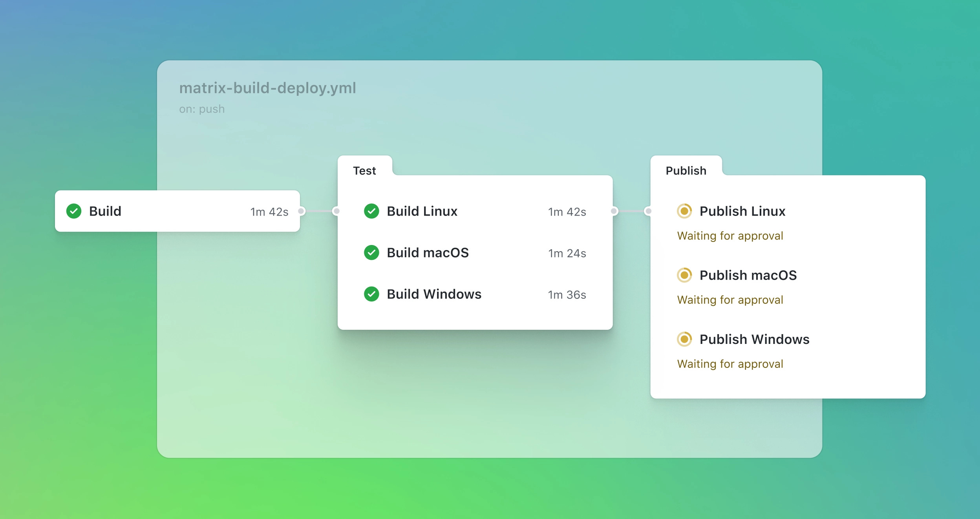Click Publish Windows pending status icon
Image resolution: width=980 pixels, height=519 pixels.
(684, 339)
